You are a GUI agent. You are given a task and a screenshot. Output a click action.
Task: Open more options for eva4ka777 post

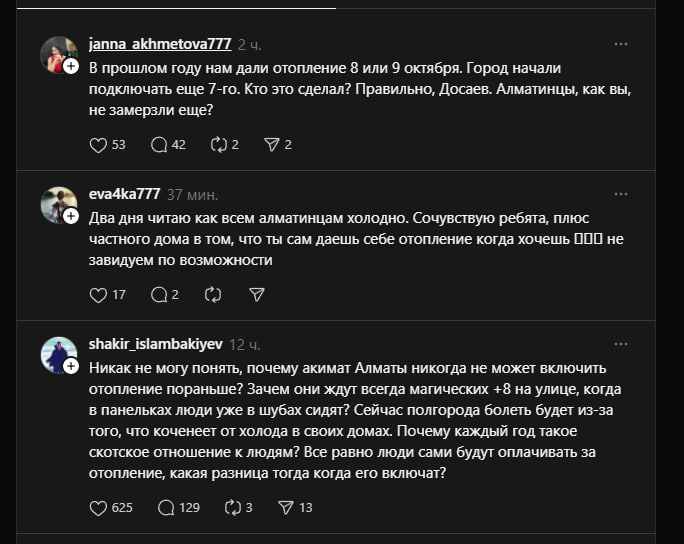tap(621, 194)
